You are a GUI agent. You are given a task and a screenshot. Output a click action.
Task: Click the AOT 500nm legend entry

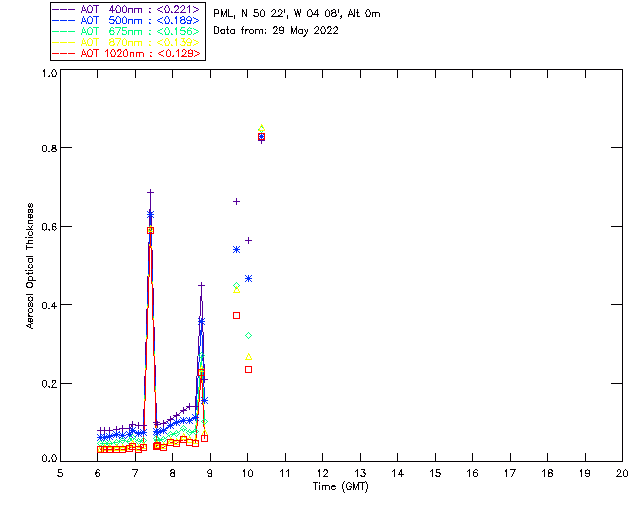[x=127, y=20]
